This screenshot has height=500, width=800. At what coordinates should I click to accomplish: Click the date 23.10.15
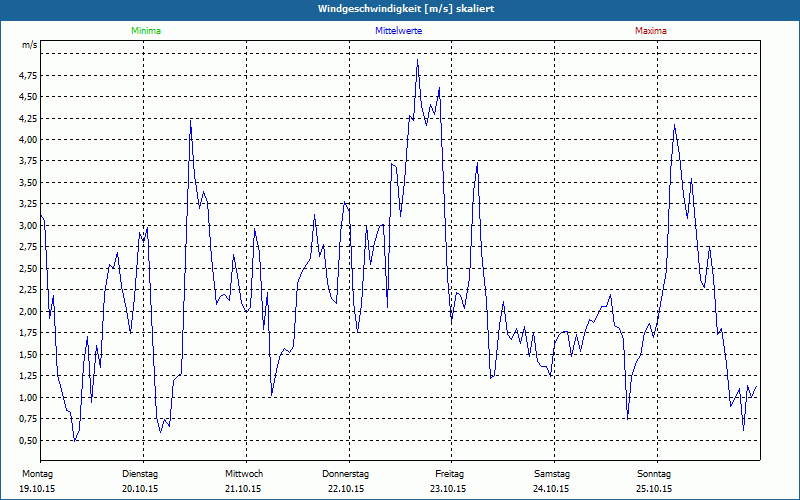tap(448, 489)
